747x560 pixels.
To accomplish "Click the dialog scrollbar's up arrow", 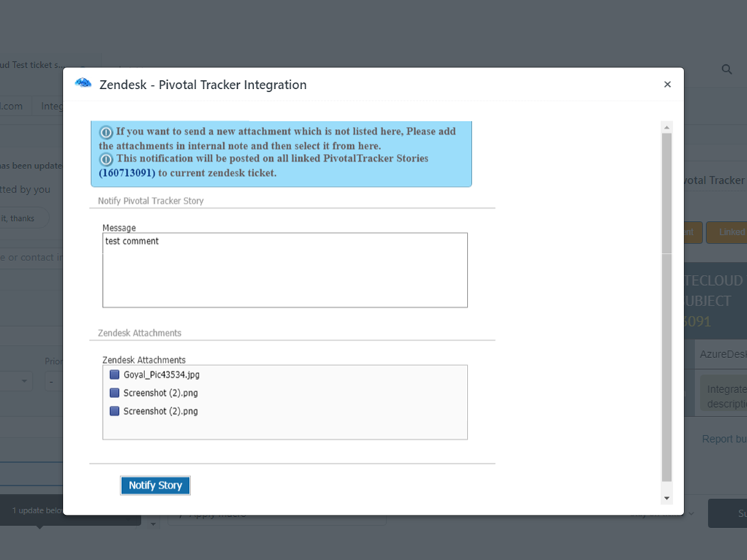I will pyautogui.click(x=666, y=127).
